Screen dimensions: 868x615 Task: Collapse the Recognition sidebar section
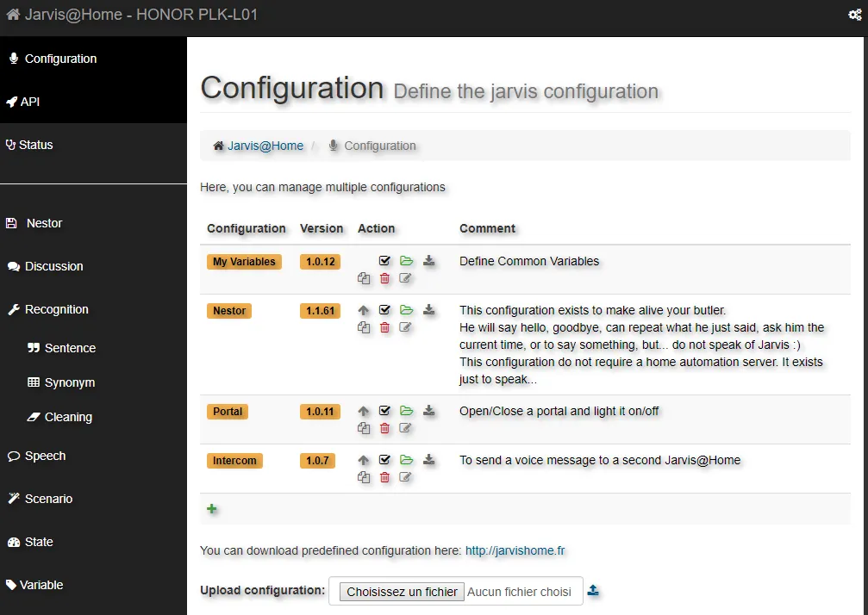[x=56, y=309]
